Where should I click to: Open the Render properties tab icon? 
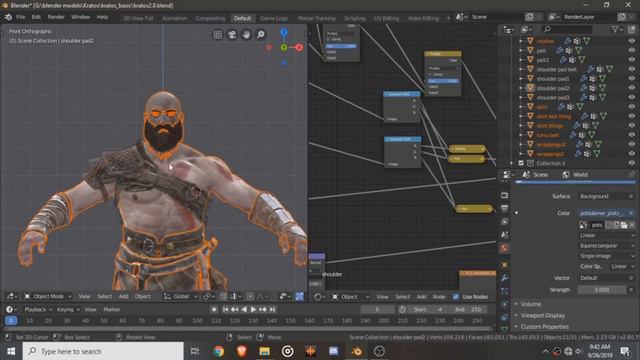pos(504,195)
